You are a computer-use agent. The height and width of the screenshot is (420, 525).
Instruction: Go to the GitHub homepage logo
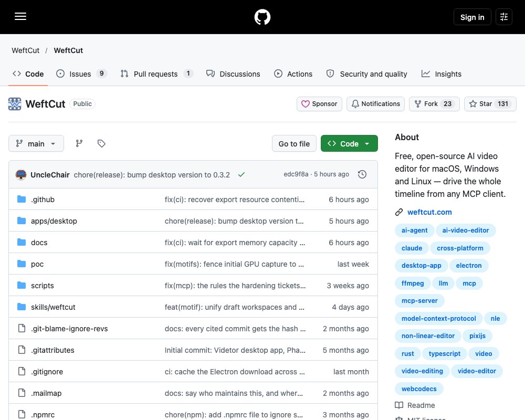262,17
